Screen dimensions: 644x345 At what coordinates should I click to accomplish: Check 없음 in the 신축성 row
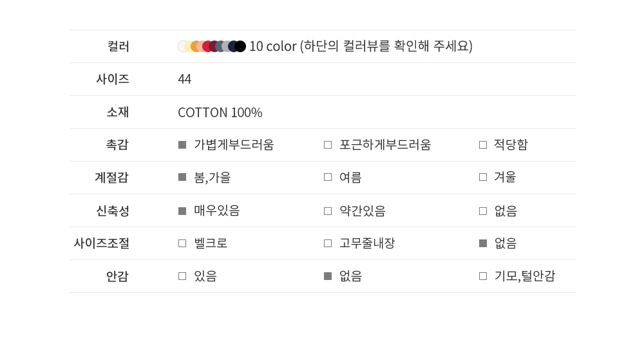point(483,211)
